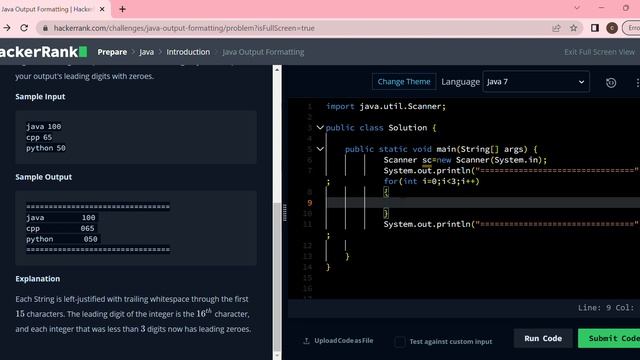
Task: Click the HackerRank logo
Action: click(x=43, y=52)
